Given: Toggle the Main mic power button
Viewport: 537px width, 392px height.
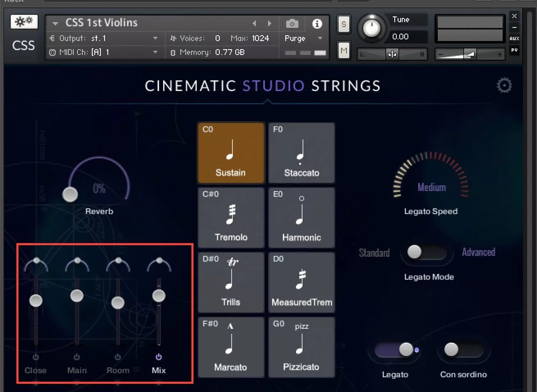Looking at the screenshot, I should coord(77,357).
